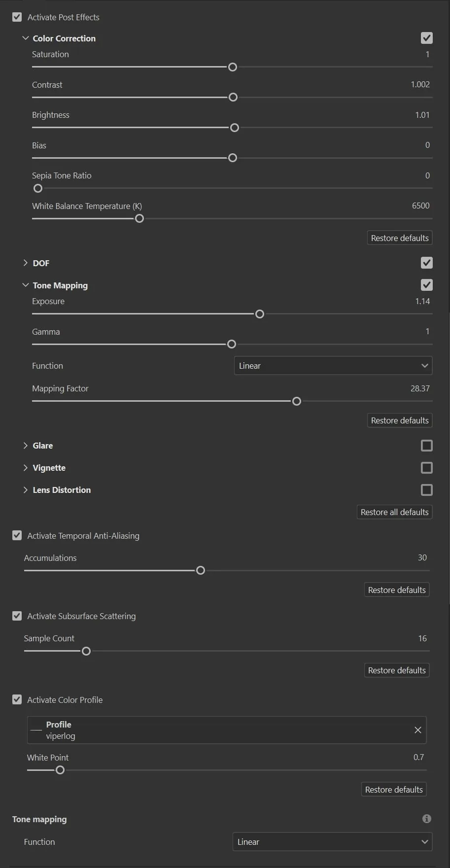This screenshot has width=450, height=868.
Task: Clear the viperlog color profile
Action: click(x=418, y=730)
